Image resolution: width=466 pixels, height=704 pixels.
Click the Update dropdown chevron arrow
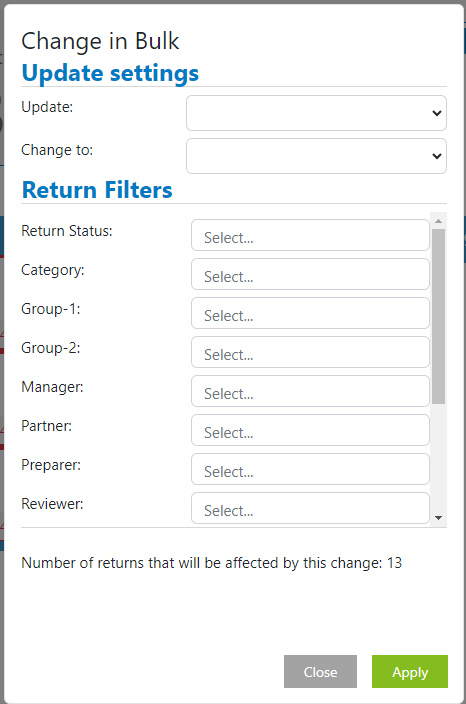coord(436,113)
